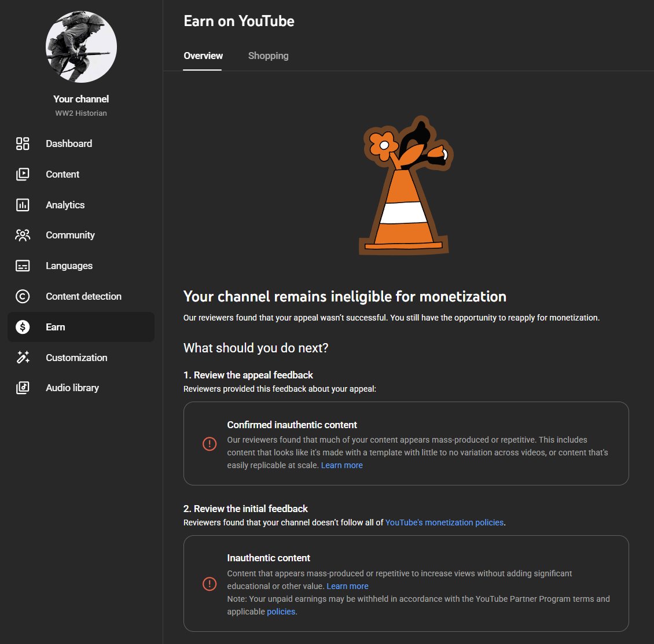Click '2. Review the initial feedback' text

(x=245, y=509)
